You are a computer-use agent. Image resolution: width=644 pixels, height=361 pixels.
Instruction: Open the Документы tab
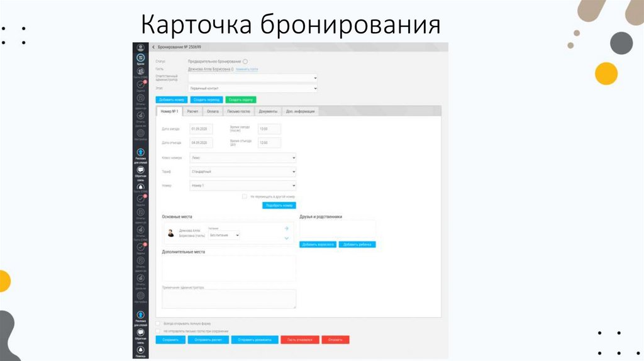[x=268, y=111]
